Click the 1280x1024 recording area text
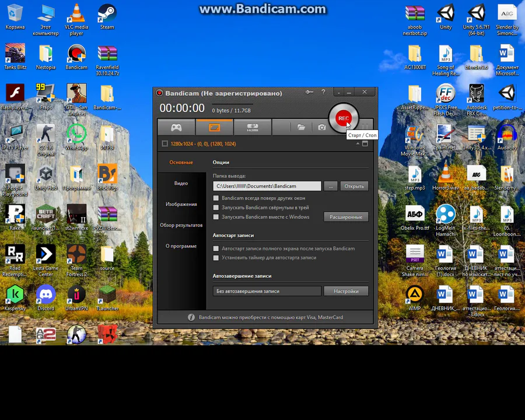Viewport: 525px width, 420px height. (x=203, y=143)
